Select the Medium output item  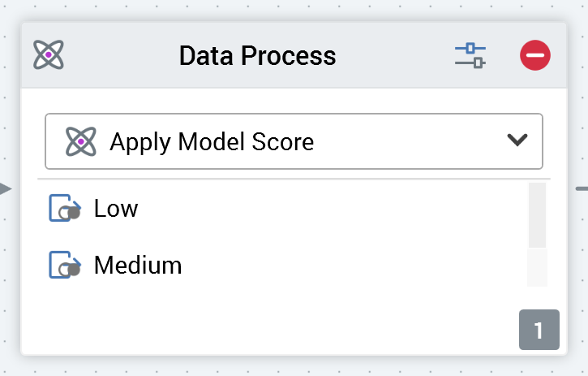[x=138, y=266]
